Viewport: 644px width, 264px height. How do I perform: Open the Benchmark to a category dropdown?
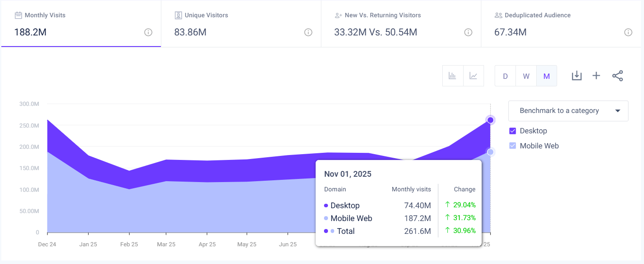point(568,110)
